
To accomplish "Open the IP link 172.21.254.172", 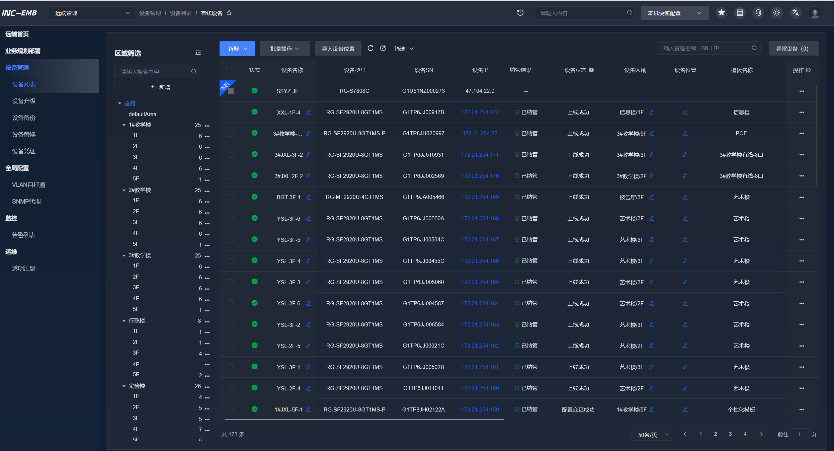I will pyautogui.click(x=480, y=112).
